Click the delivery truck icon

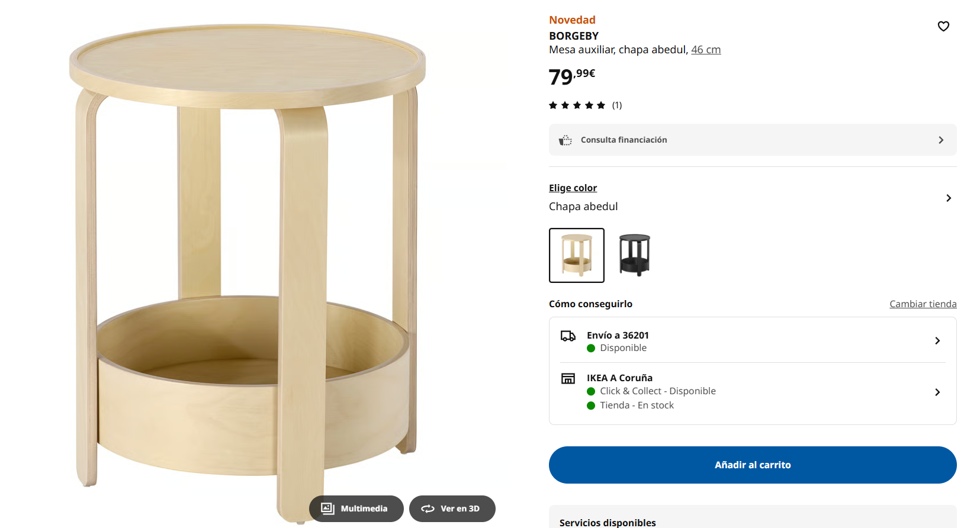(x=568, y=336)
